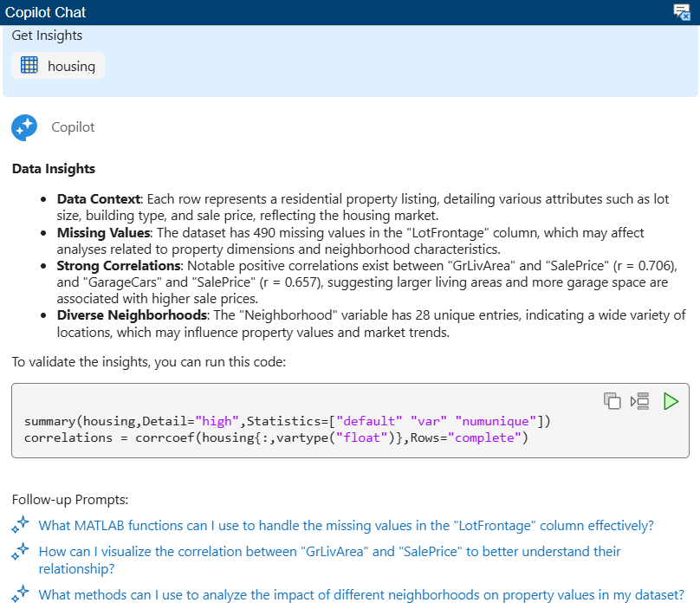Click 'To validate the insights' sentence
The width and height of the screenshot is (700, 609).
(x=149, y=361)
